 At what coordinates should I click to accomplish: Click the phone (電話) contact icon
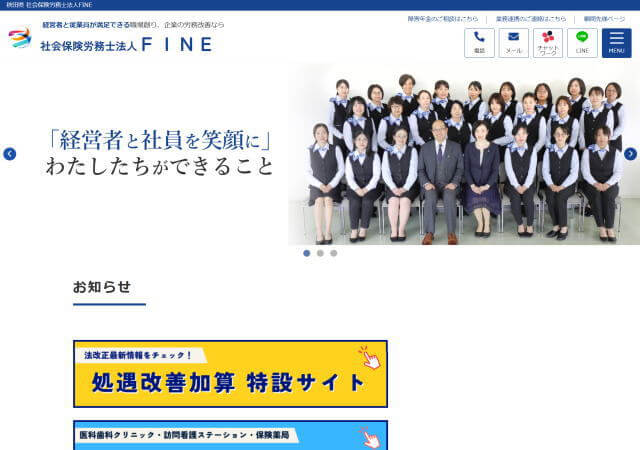pos(479,43)
